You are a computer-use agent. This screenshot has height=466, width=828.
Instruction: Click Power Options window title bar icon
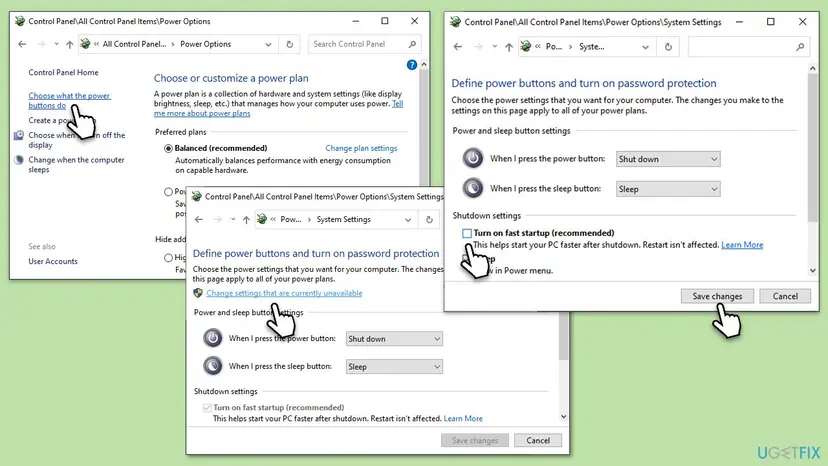tap(20, 21)
